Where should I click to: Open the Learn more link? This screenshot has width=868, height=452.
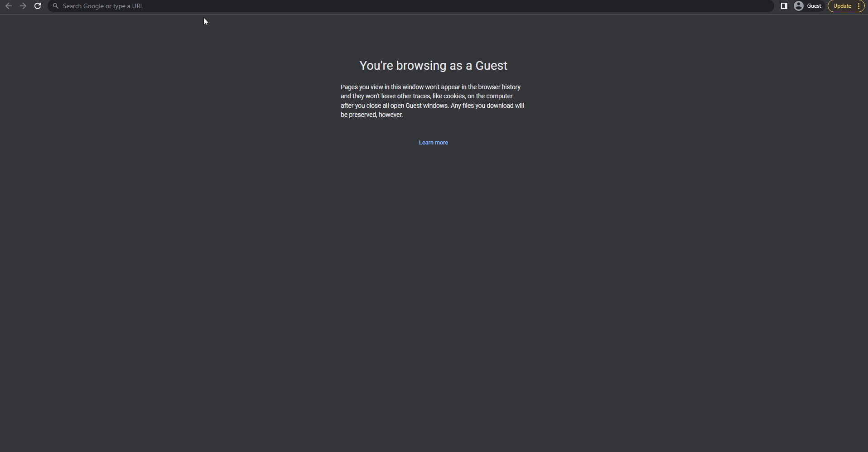pos(433,143)
